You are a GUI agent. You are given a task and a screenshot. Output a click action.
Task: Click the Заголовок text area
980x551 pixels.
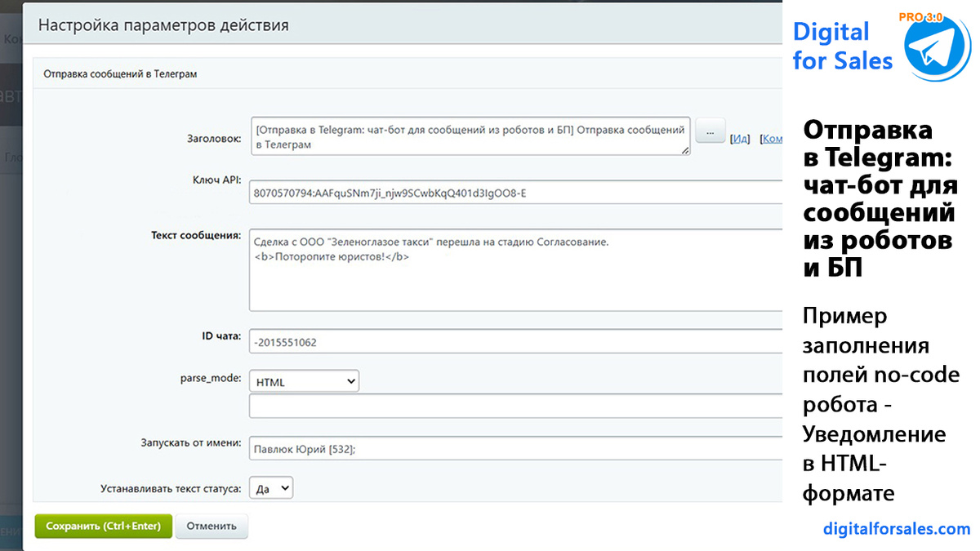[470, 136]
